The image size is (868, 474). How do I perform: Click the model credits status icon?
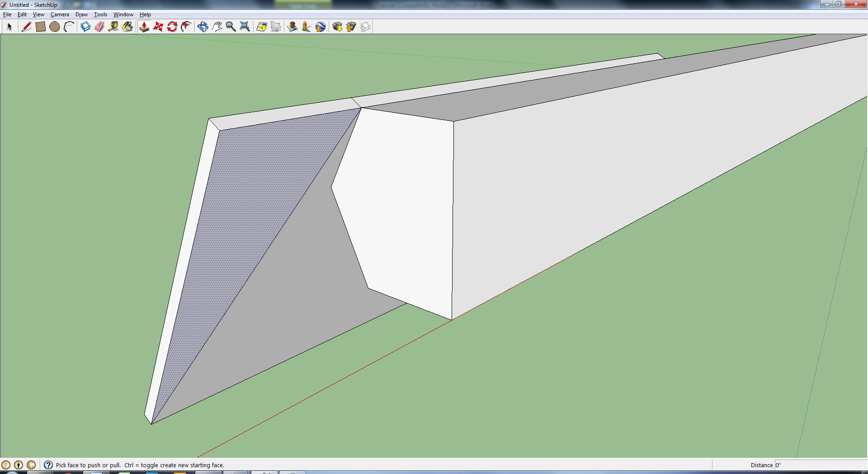pyautogui.click(x=19, y=465)
